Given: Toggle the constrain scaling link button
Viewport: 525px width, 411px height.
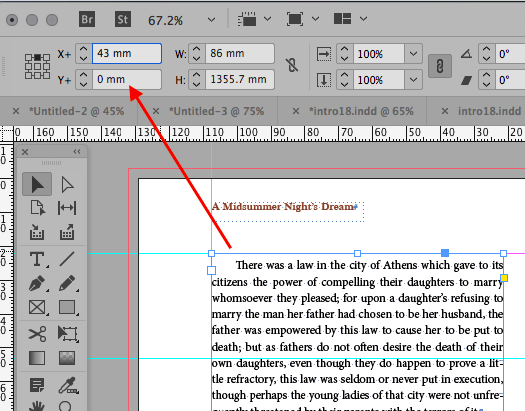Looking at the screenshot, I should pyautogui.click(x=440, y=66).
